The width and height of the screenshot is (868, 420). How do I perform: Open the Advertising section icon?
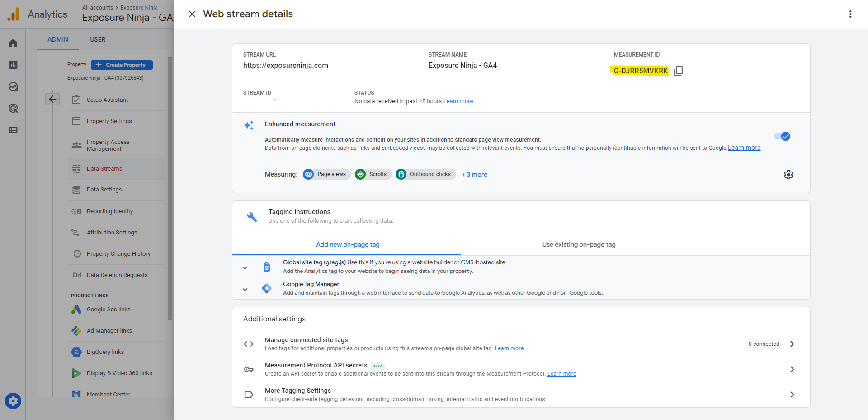(x=13, y=108)
